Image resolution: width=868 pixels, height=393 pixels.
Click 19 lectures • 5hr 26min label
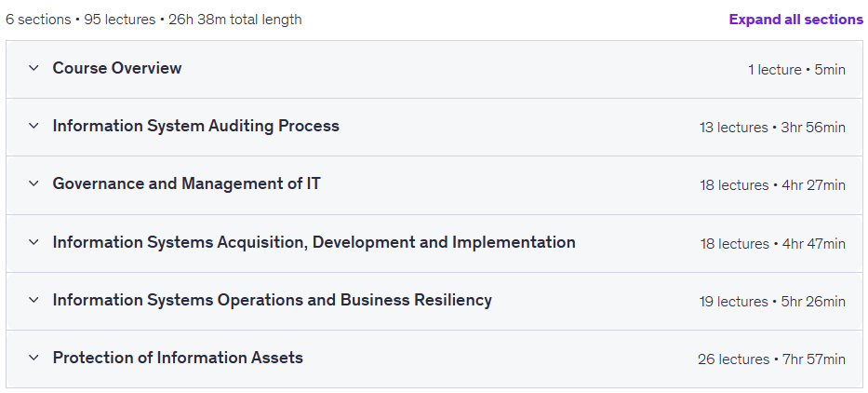[772, 302]
